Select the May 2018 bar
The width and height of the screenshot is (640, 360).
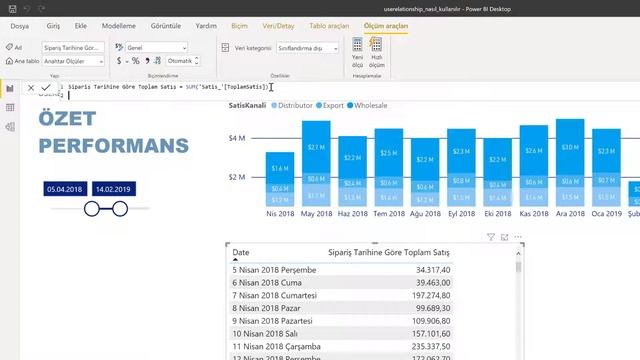click(x=316, y=163)
